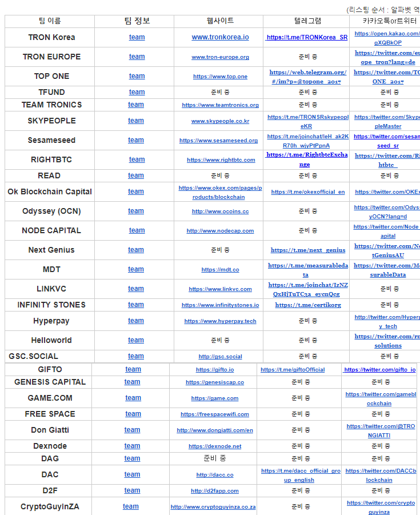
Task: Open TRON Korea open.kakao.com link
Action: (387, 38)
